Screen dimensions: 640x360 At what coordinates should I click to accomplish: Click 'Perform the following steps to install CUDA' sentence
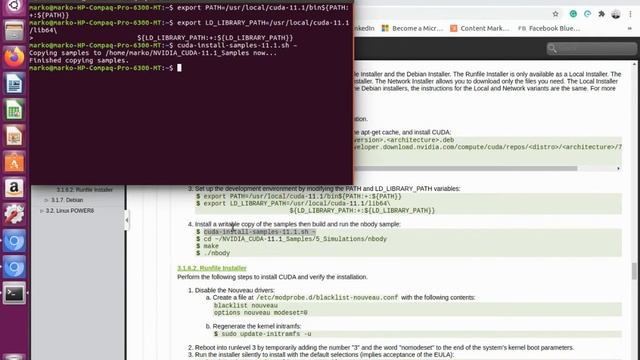pos(272,277)
